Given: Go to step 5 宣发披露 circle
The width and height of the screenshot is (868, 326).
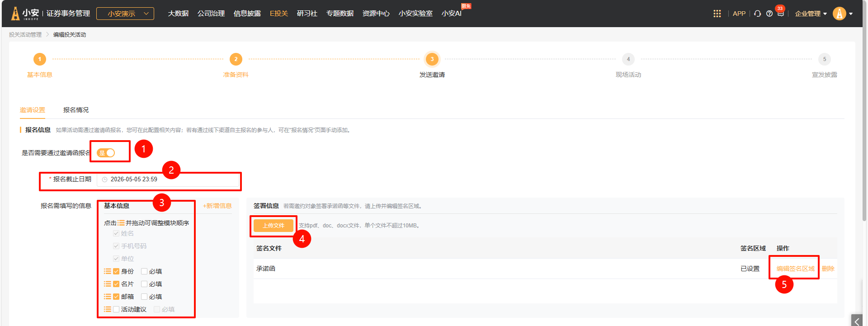Looking at the screenshot, I should tap(825, 59).
